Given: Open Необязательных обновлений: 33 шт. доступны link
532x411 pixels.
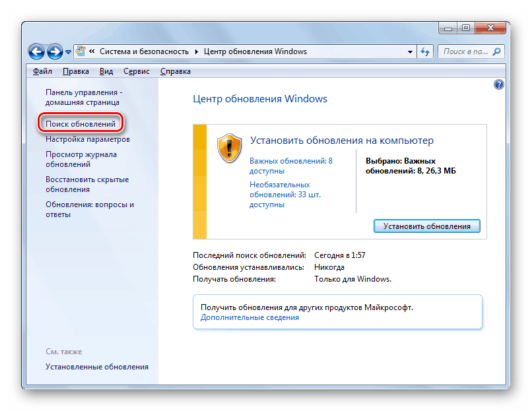Looking at the screenshot, I should click(285, 195).
